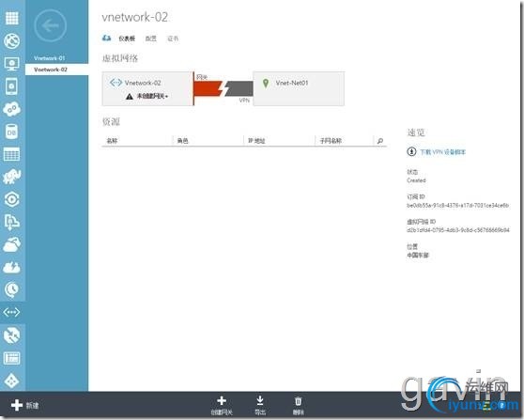
Task: Open Virtual Machines monitor icon in sidebar
Action: click(x=11, y=64)
